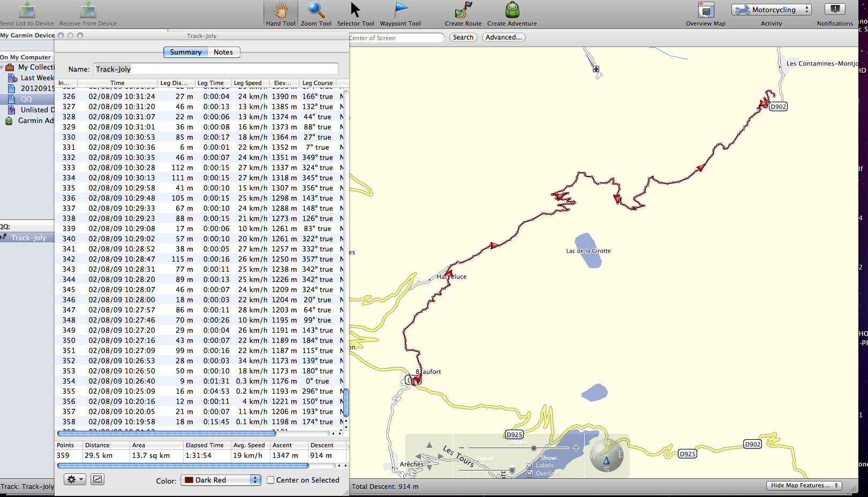Pan map down with arrow control

[429, 467]
